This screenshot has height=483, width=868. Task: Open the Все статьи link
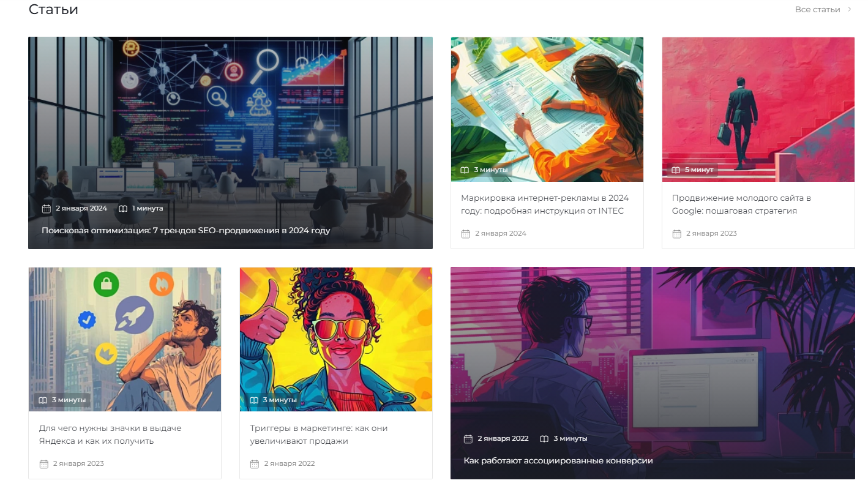pyautogui.click(x=817, y=9)
